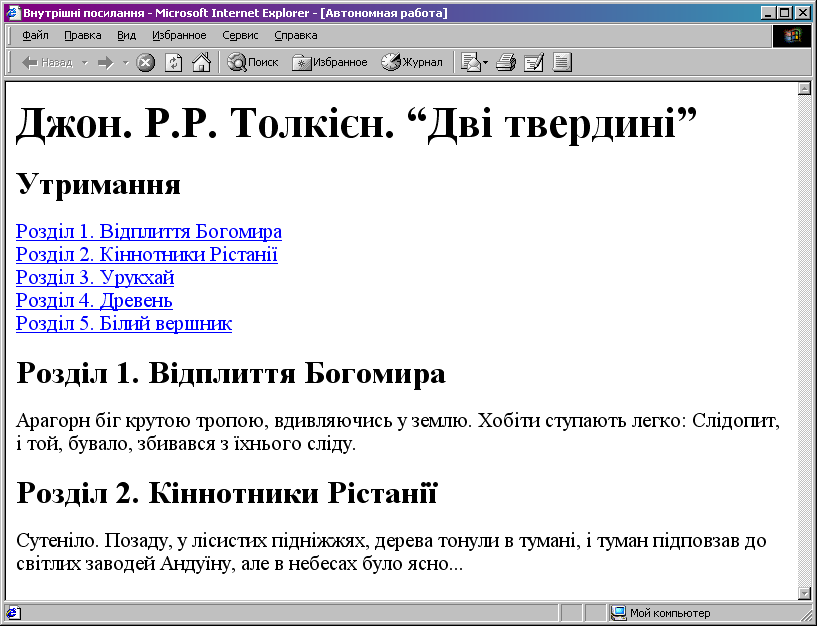The height and width of the screenshot is (626, 817).
Task: Follow link Розділ 4. Древень
Action: [94, 300]
